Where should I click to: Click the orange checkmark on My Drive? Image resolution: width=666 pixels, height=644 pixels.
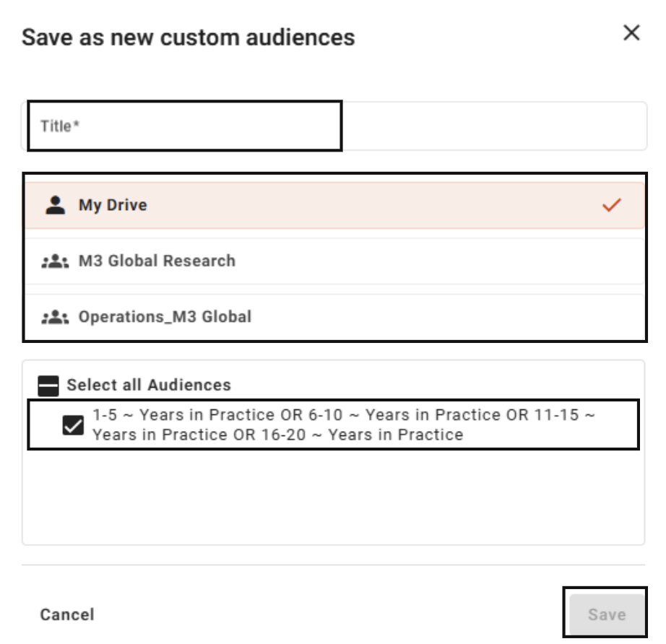(x=612, y=205)
